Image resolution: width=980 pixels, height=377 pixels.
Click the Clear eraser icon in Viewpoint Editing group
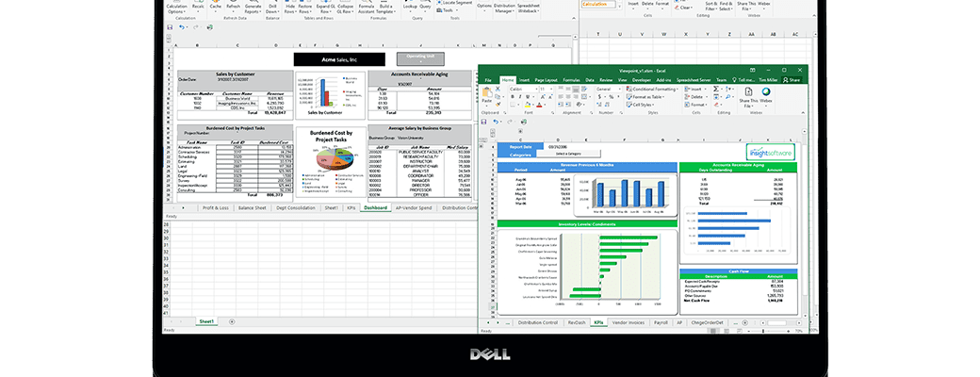pyautogui.click(x=715, y=105)
